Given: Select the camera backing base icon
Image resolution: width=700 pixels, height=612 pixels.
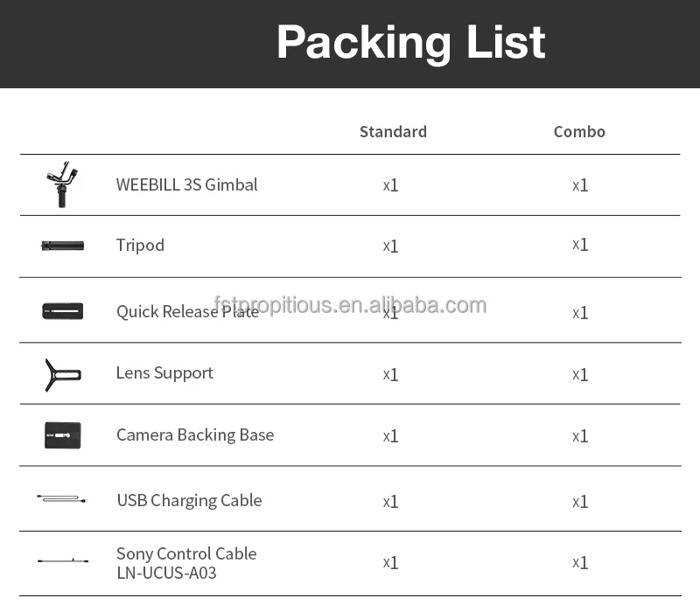Looking at the screenshot, I should [x=62, y=435].
